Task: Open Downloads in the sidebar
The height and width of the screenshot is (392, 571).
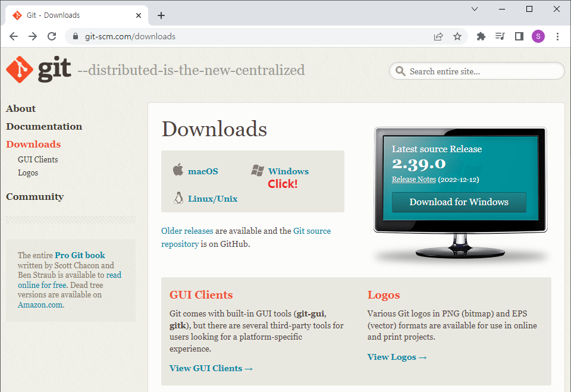Action: coord(33,145)
